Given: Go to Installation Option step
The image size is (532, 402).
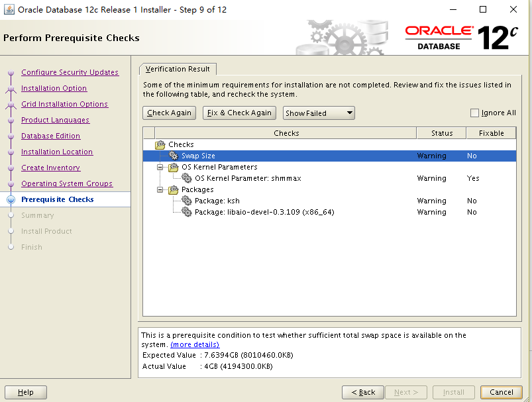Looking at the screenshot, I should 54,88.
